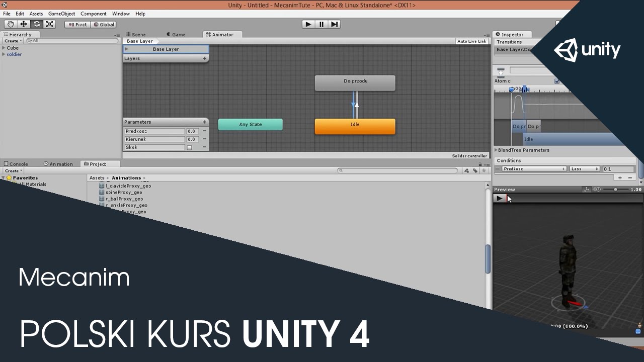The width and height of the screenshot is (644, 362).
Task: Start Play mode with the Play button
Action: coord(308,24)
